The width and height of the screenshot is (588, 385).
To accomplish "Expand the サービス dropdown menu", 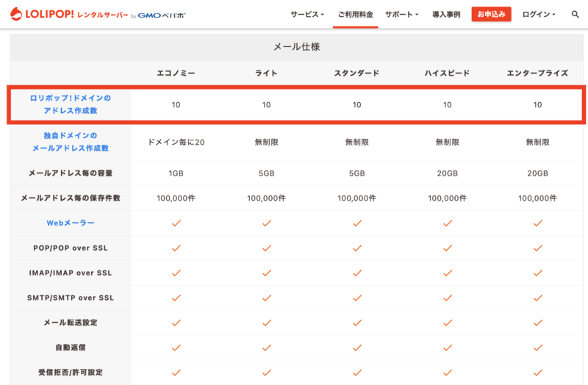I will coord(307,15).
